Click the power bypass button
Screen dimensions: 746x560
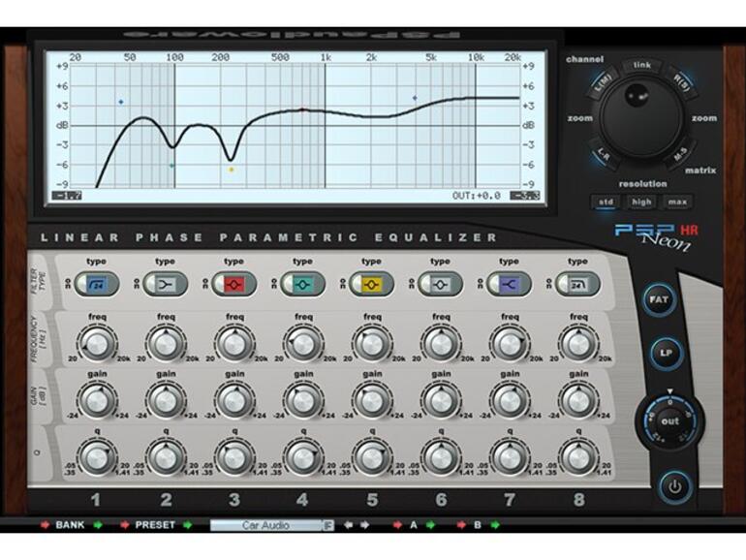click(x=675, y=487)
